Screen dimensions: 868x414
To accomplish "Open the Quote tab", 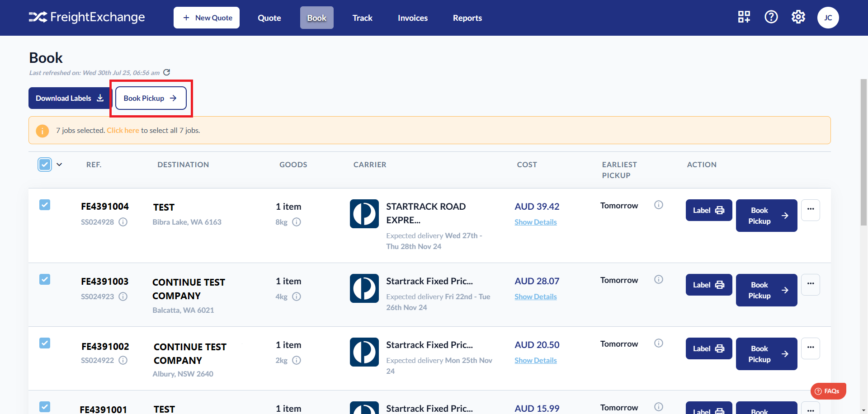I will tap(269, 18).
